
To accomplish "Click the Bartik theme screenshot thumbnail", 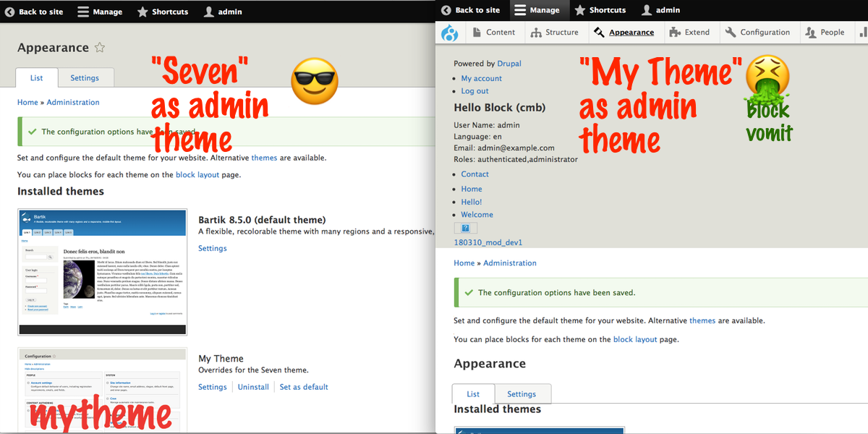I will click(x=102, y=272).
